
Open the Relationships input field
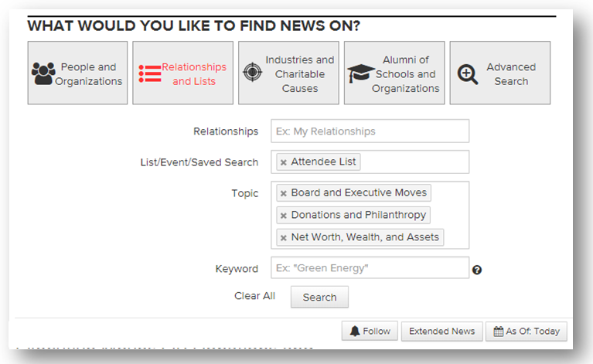[370, 131]
